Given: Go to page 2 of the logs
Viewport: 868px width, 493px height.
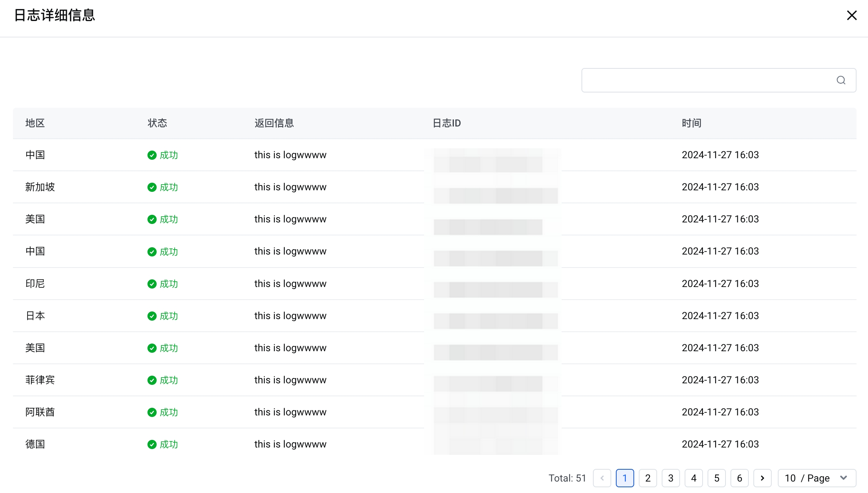Looking at the screenshot, I should point(648,478).
